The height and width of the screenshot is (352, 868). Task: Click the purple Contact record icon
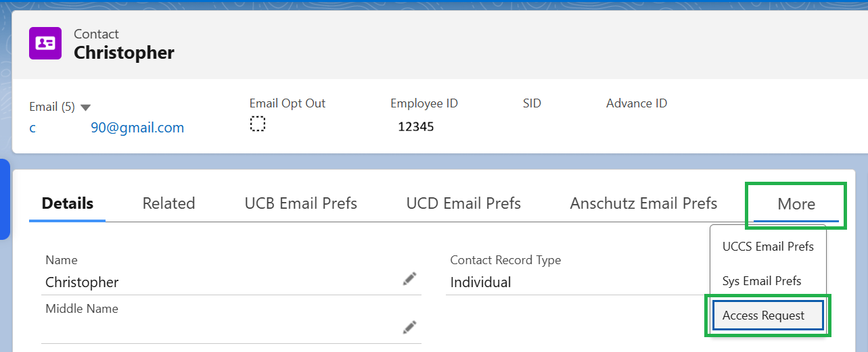point(45,43)
